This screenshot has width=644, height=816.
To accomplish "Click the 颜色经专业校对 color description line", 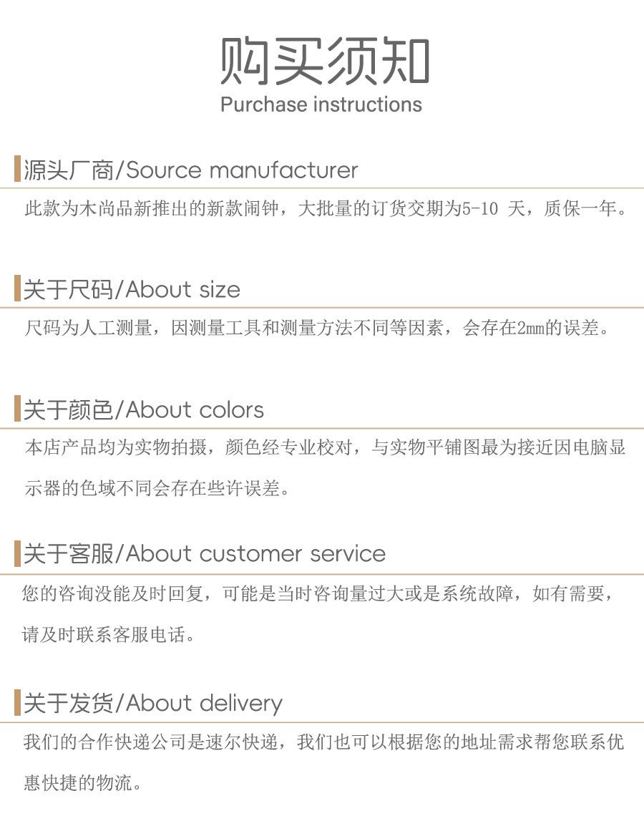I will (325, 447).
